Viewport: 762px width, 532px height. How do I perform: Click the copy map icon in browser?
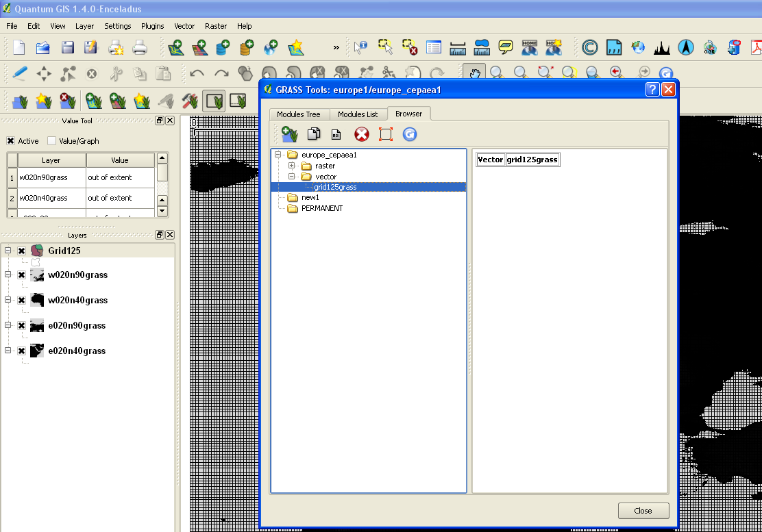[313, 134]
